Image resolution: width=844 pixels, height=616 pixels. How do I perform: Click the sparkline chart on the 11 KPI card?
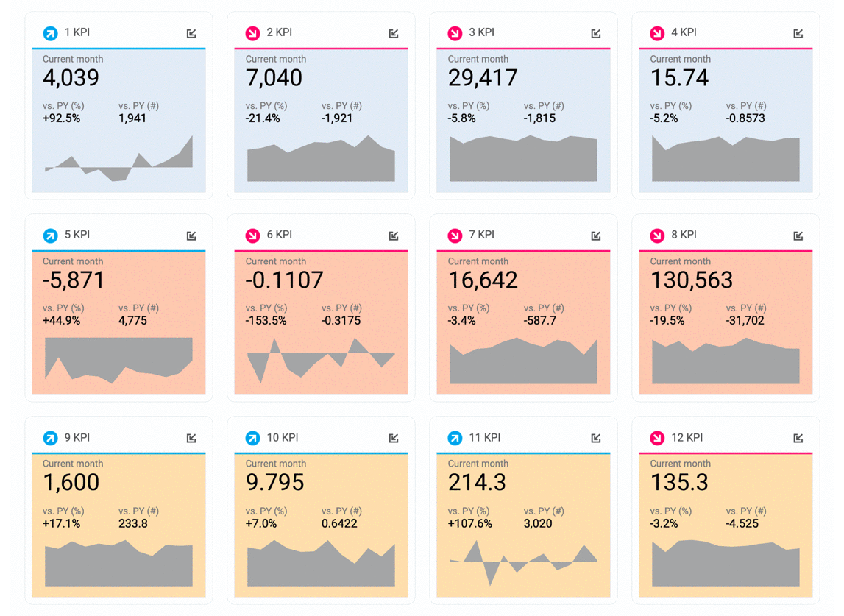(523, 563)
